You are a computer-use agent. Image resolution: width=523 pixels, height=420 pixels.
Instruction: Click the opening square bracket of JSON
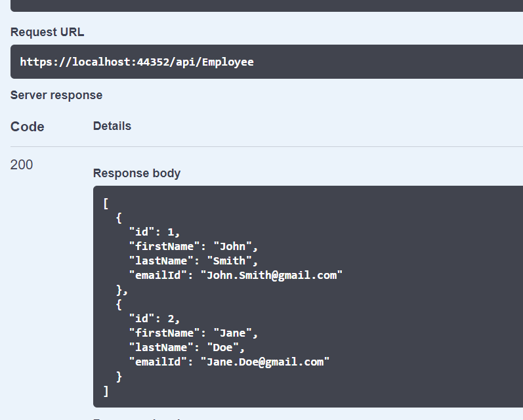pos(106,203)
